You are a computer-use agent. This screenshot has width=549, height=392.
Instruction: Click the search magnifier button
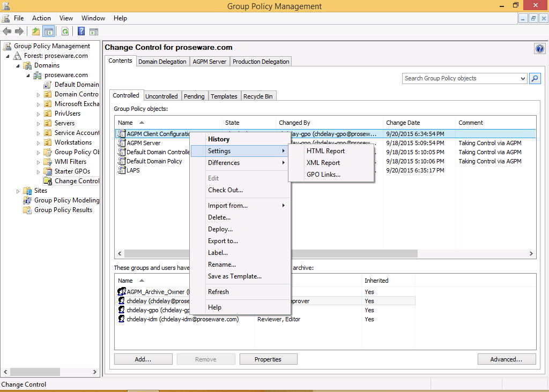(535, 78)
